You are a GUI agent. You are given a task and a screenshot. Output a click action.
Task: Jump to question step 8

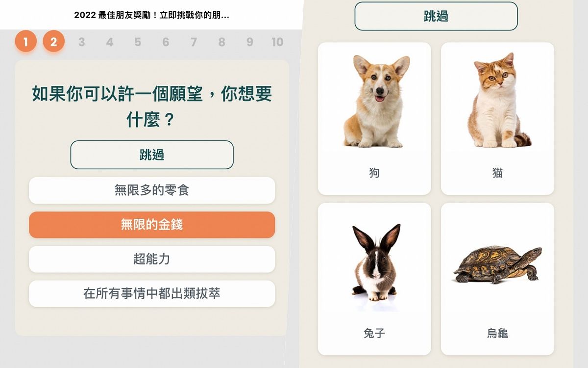[x=221, y=42]
